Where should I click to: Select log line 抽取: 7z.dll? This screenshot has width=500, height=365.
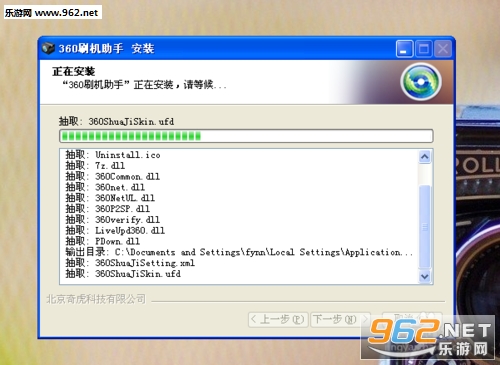[x=95, y=165]
